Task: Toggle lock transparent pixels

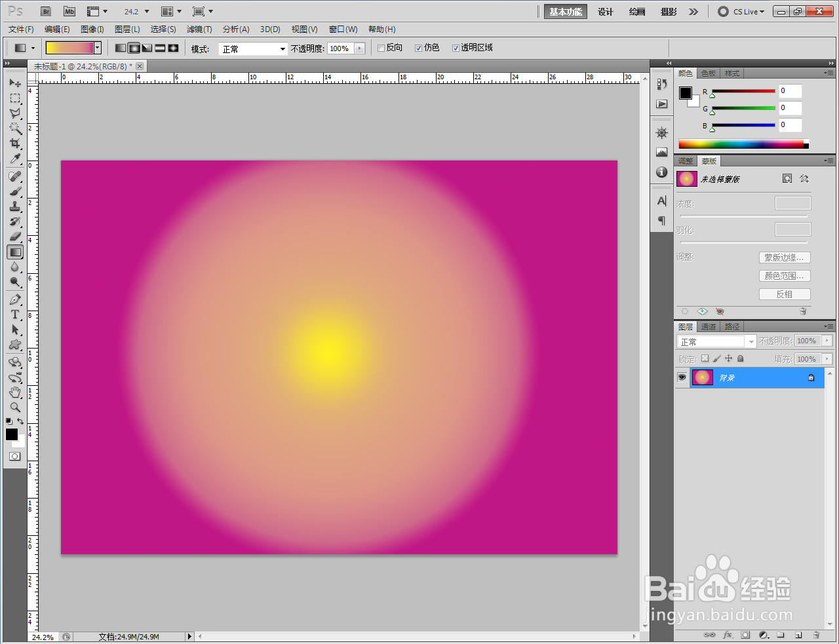Action: [x=705, y=358]
